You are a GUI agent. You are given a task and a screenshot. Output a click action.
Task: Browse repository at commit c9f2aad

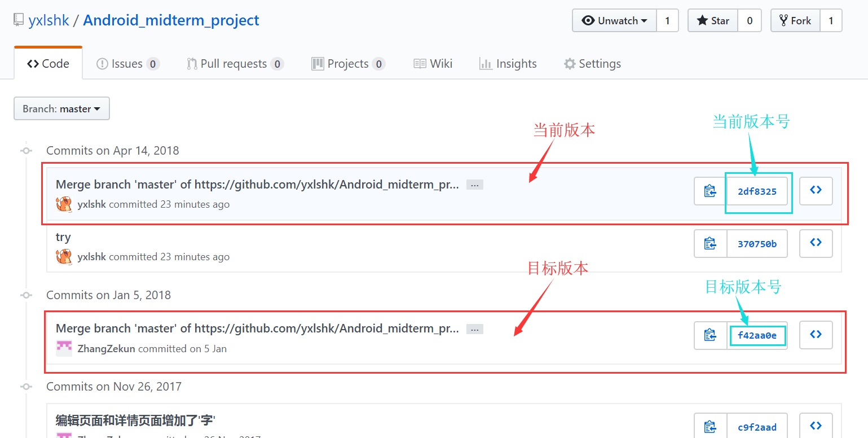point(816,426)
